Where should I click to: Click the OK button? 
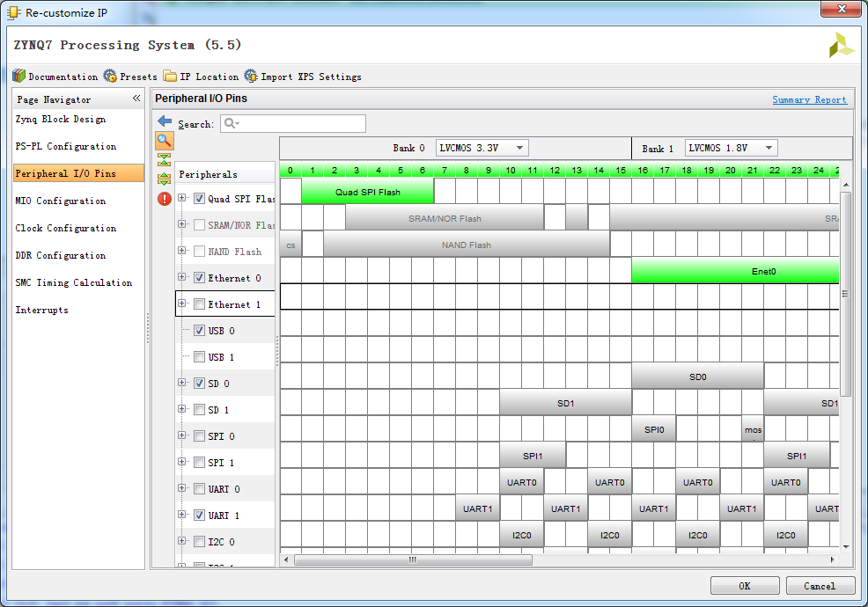(x=745, y=585)
